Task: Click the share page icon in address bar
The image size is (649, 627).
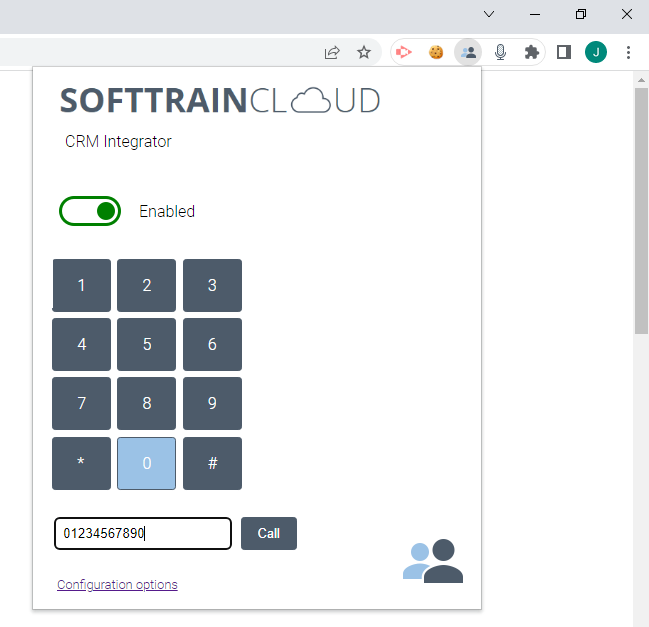Action: click(332, 53)
